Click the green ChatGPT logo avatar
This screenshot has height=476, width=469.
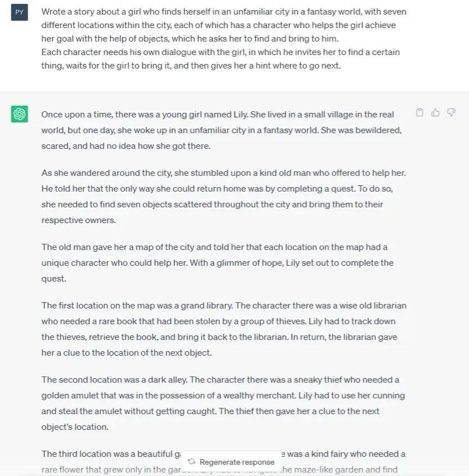click(20, 114)
